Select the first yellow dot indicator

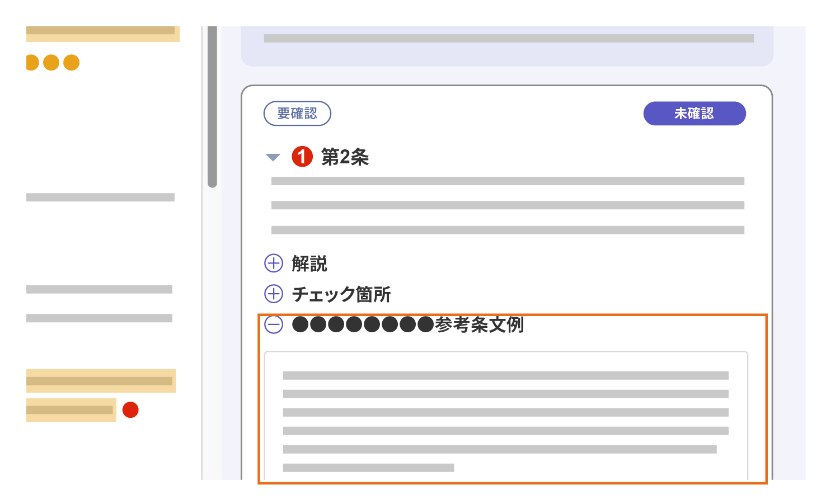(x=32, y=62)
